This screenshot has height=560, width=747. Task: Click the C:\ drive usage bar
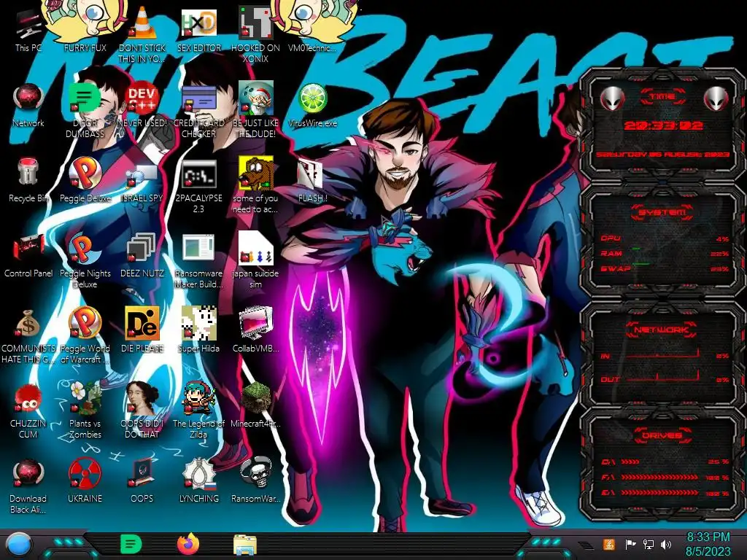coord(665,462)
